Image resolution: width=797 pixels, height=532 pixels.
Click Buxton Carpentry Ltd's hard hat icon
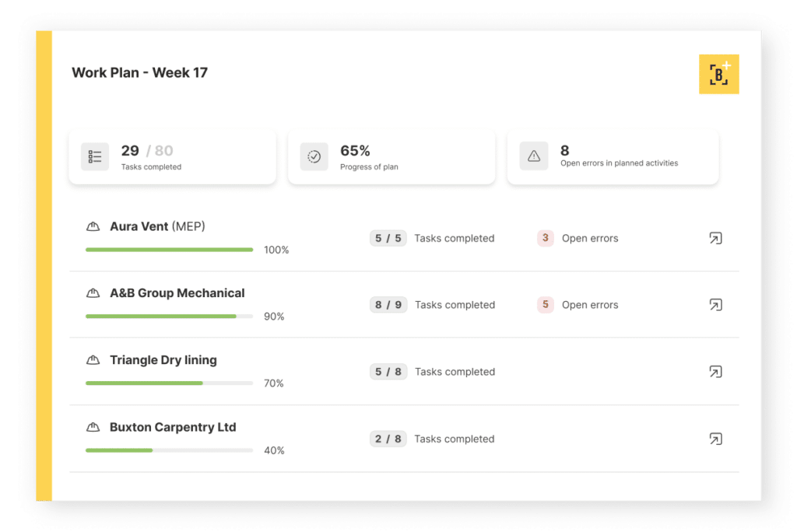pos(93,426)
